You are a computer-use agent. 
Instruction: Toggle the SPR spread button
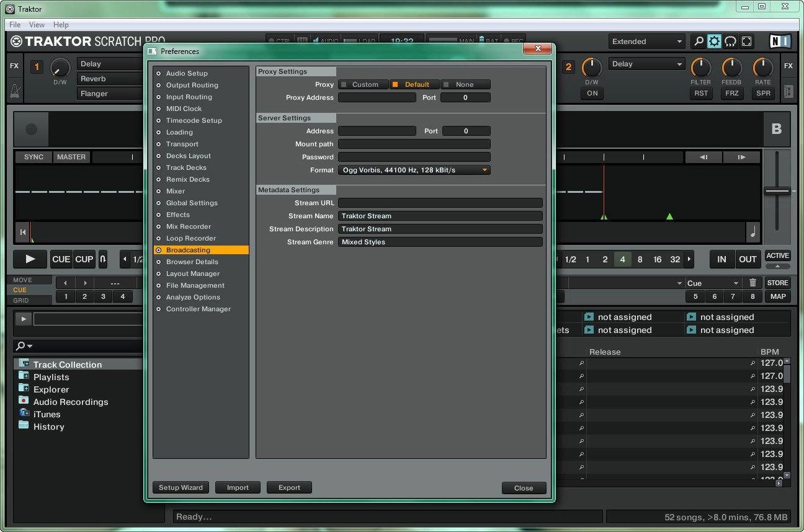pos(763,93)
